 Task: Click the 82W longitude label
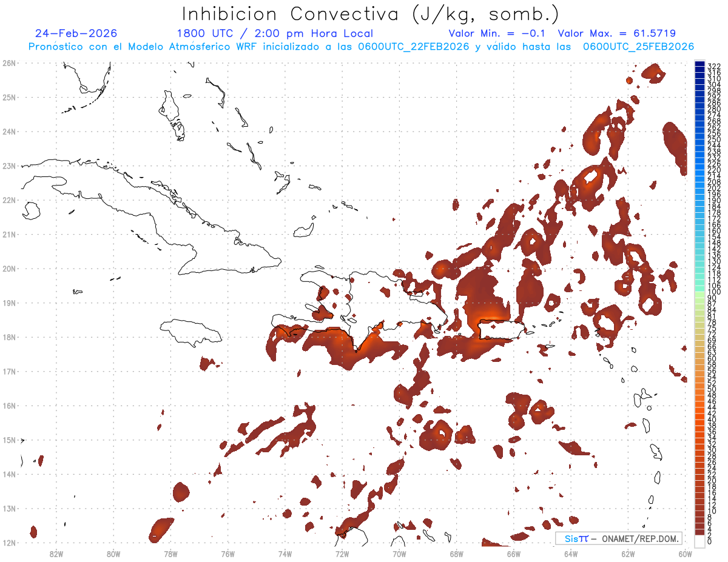56,553
